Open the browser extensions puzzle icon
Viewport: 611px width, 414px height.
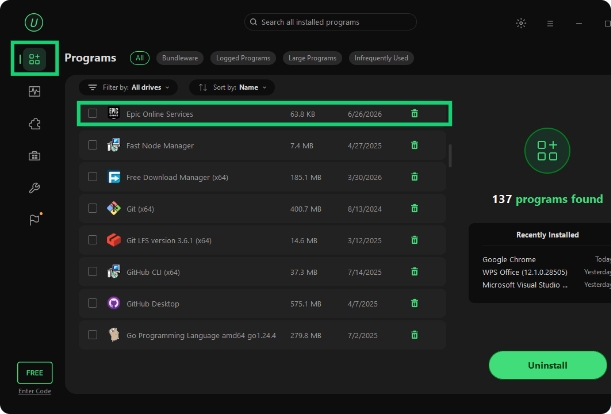(x=34, y=124)
